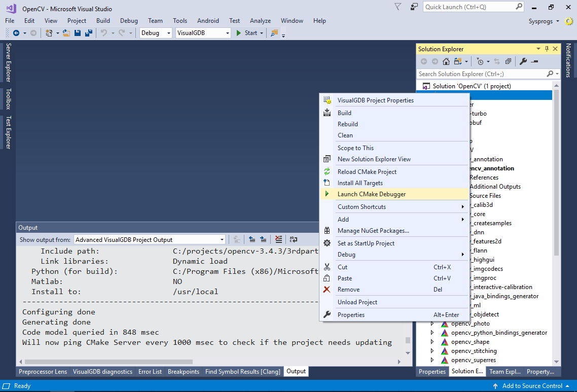Click the Preview Selected Items icon
The width and height of the screenshot is (577, 392).
coord(535,61)
